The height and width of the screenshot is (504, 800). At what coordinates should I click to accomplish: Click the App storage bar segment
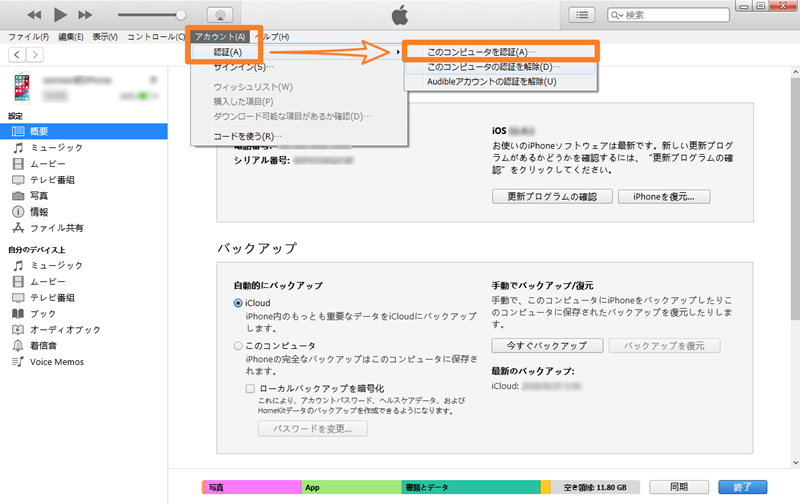pos(352,487)
